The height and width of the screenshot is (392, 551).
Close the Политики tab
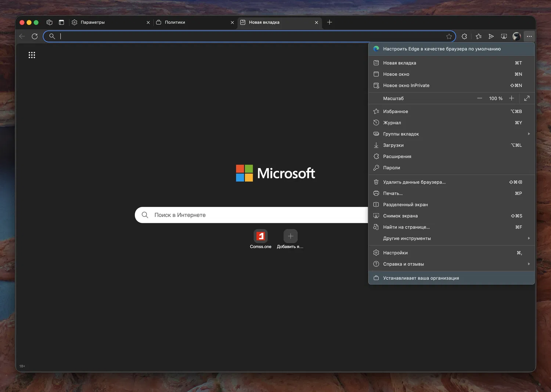click(232, 22)
